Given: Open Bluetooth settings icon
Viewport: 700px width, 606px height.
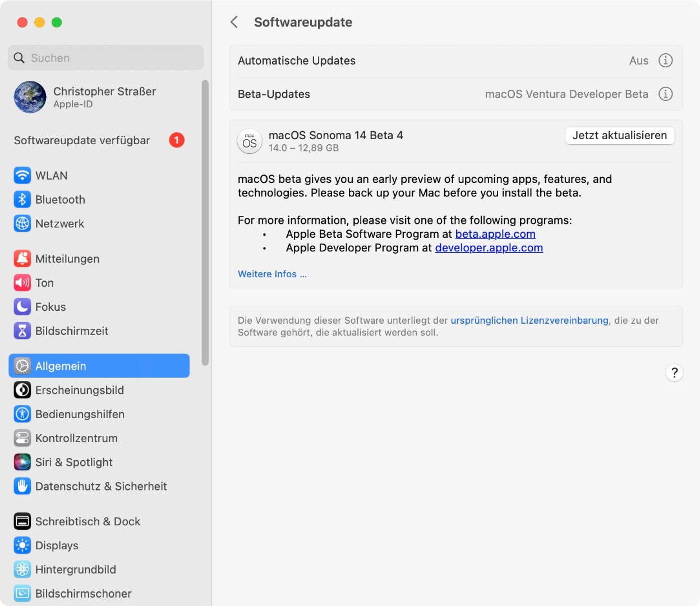Looking at the screenshot, I should coord(22,200).
